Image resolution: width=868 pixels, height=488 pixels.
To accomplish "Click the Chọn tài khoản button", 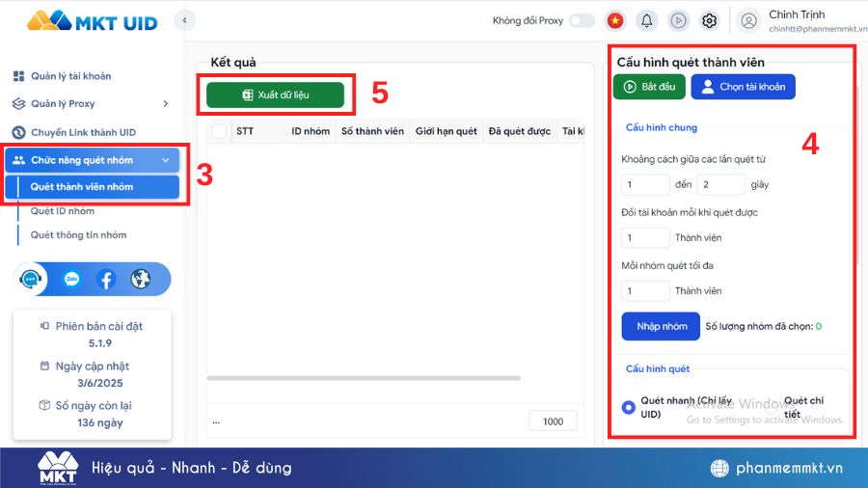I will click(x=743, y=87).
